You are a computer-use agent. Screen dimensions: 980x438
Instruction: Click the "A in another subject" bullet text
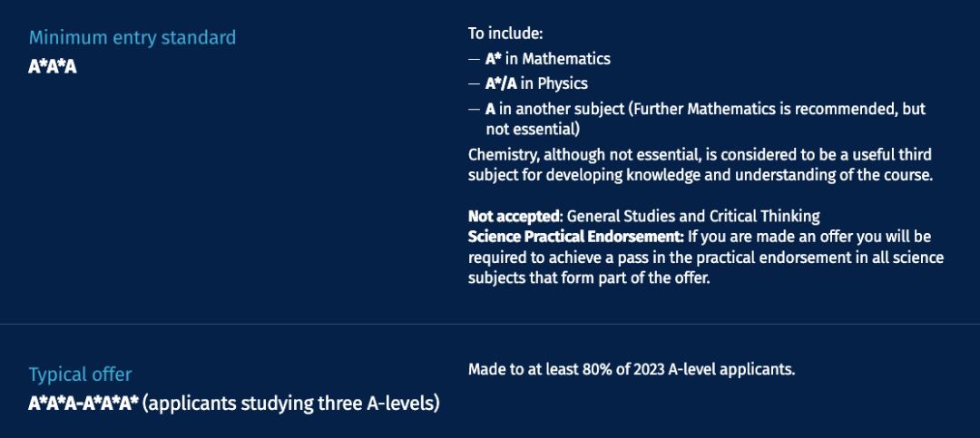point(554,109)
